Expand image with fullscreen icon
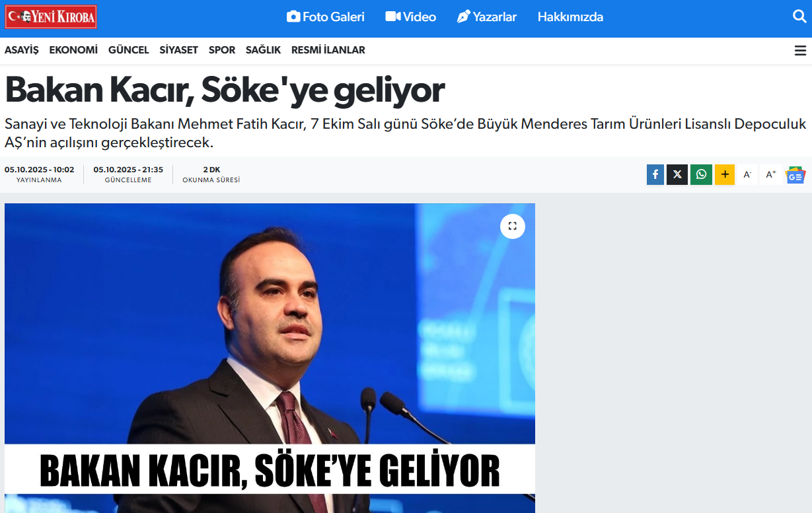 pyautogui.click(x=513, y=226)
